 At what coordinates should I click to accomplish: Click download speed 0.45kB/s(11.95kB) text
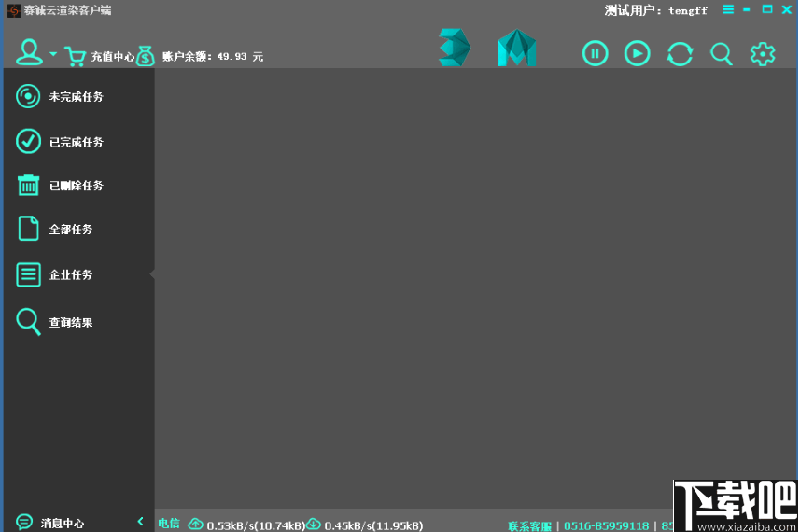[374, 525]
